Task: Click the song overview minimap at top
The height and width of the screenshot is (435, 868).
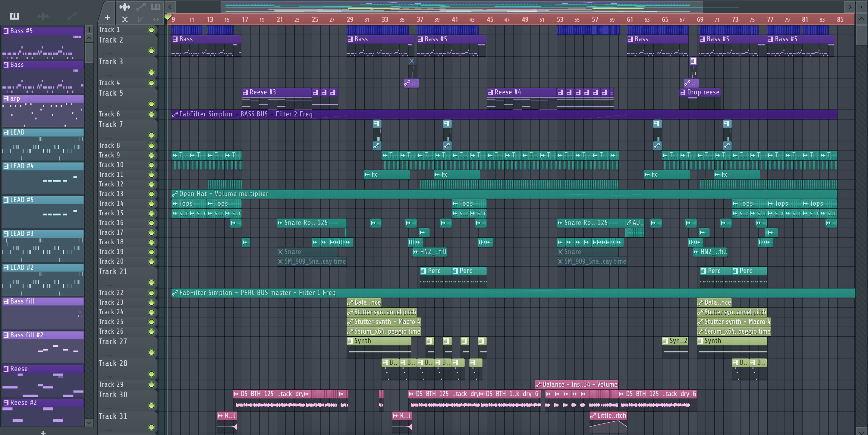Action: [x=462, y=7]
